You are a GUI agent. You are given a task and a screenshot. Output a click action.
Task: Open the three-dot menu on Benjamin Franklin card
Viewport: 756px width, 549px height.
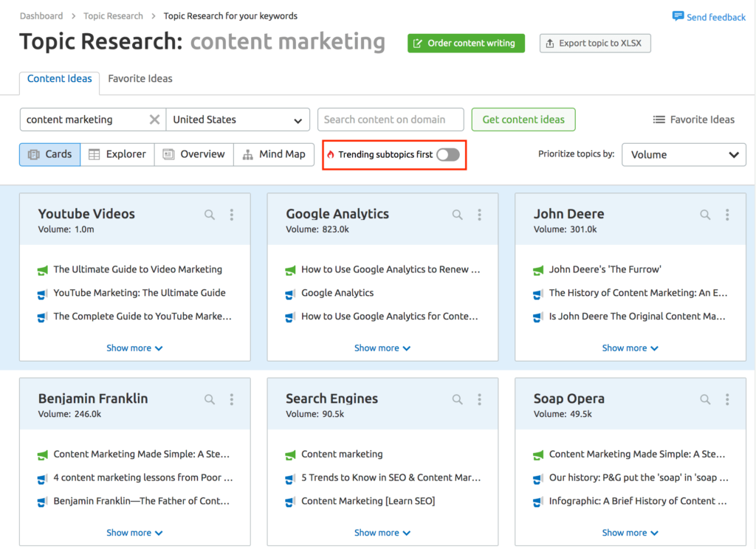click(x=232, y=400)
